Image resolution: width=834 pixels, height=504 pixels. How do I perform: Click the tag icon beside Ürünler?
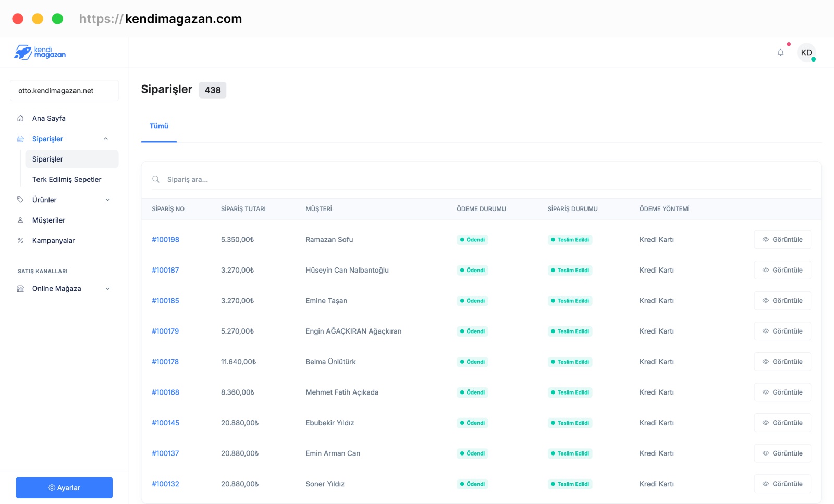pos(20,200)
